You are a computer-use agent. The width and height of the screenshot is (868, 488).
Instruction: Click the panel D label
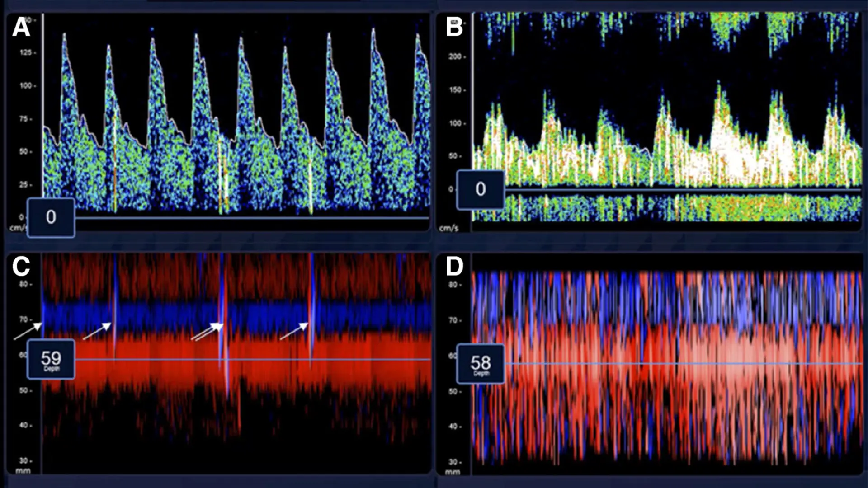pyautogui.click(x=454, y=267)
